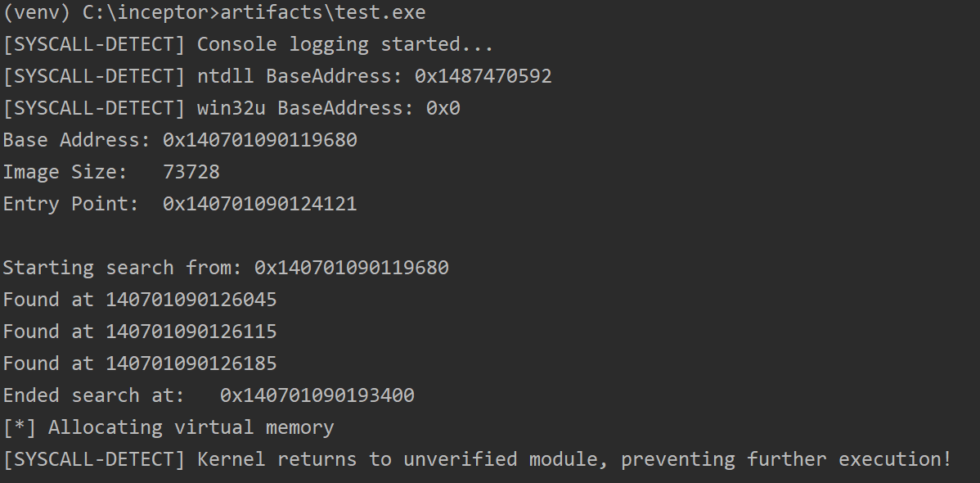Click the first [SYSCALL-DETECT] tag

pyautogui.click(x=94, y=44)
